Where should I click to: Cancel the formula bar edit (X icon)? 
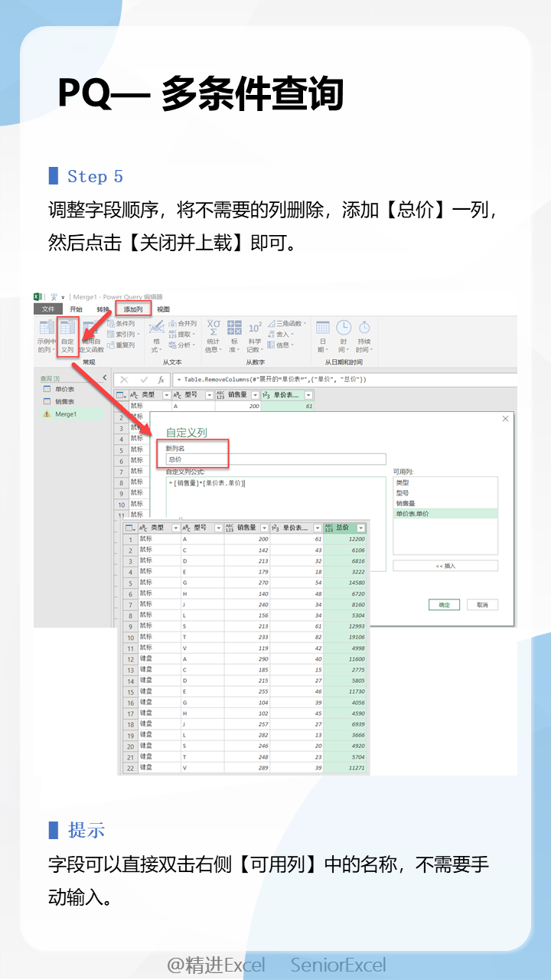[x=124, y=380]
